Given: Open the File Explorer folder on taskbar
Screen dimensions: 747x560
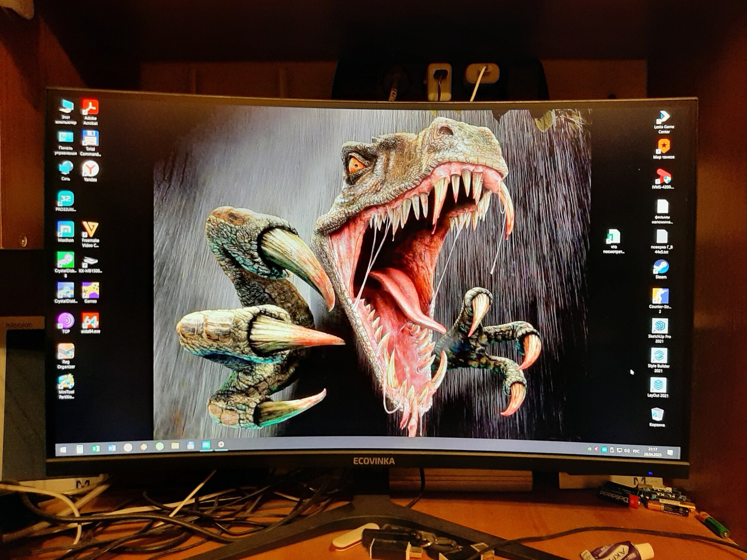Looking at the screenshot, I should tap(175, 446).
